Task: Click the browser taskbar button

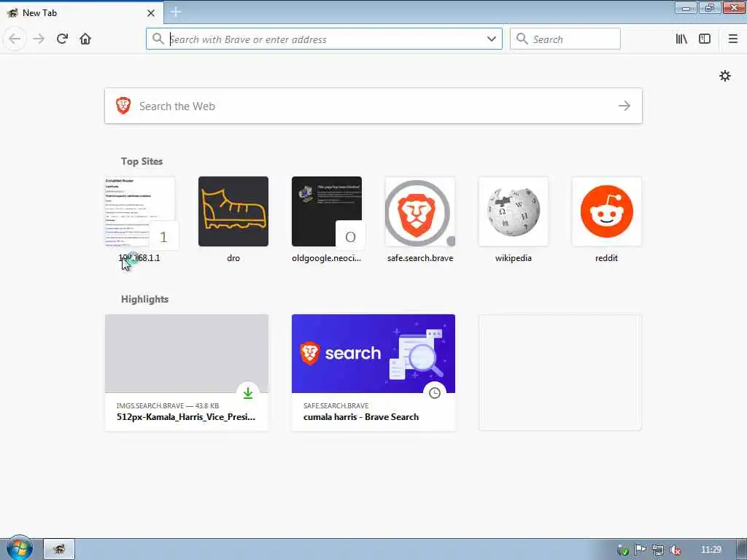Action: (x=59, y=549)
